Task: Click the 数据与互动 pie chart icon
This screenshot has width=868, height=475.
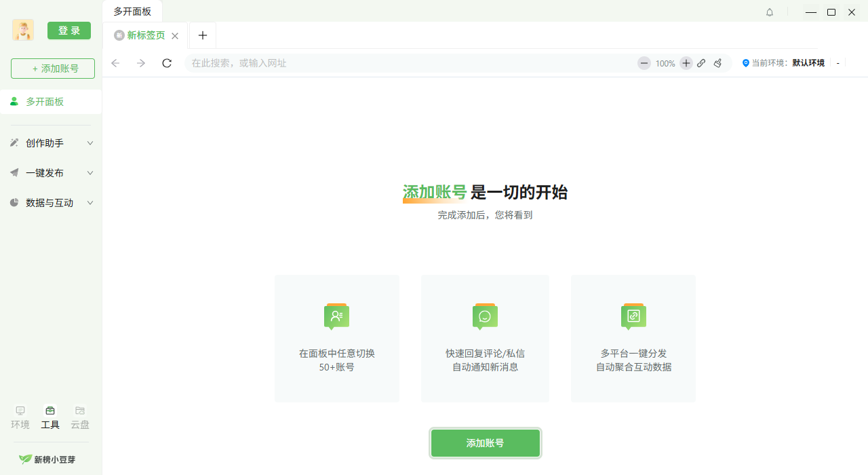Action: (x=14, y=203)
